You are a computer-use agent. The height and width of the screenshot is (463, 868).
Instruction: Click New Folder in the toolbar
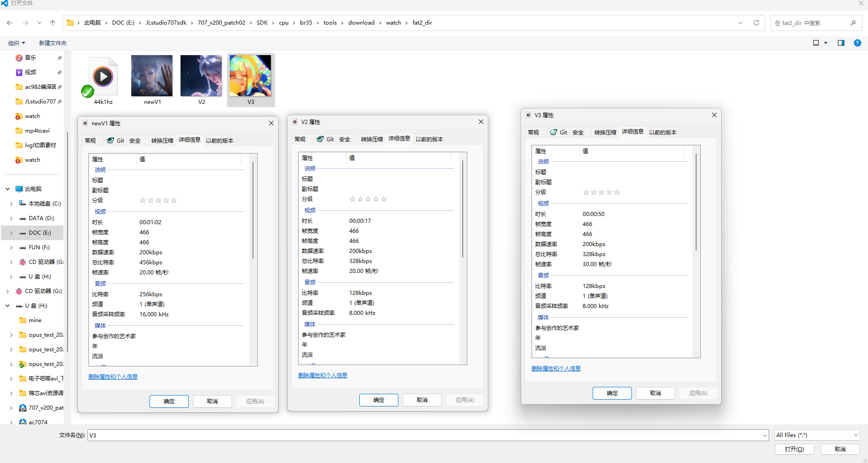coord(53,43)
